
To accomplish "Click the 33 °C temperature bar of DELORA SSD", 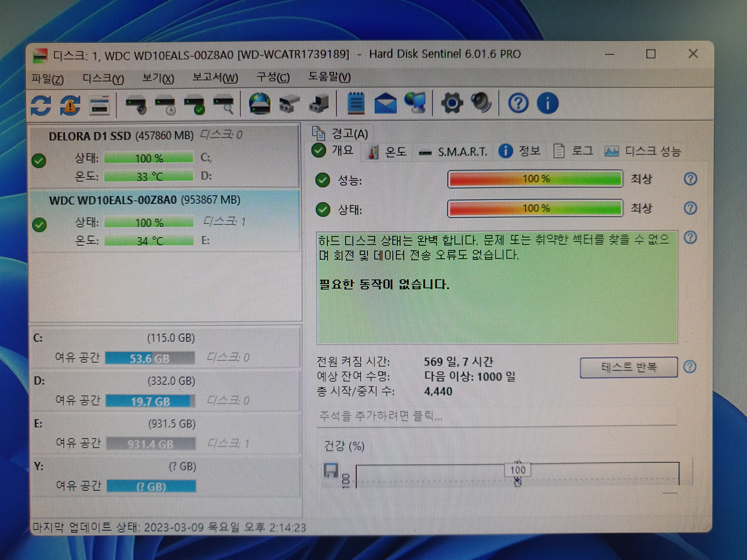I will point(149,176).
